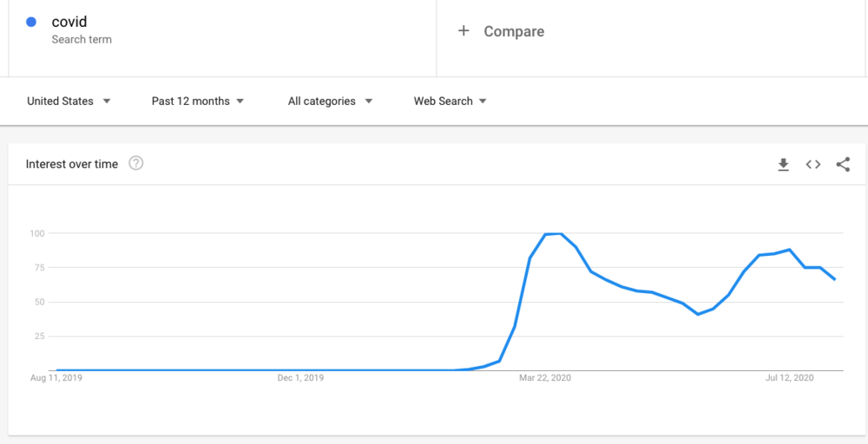Click the Dec 1, 2019 date label
Screen dimensions: 868x444
[x=300, y=378]
